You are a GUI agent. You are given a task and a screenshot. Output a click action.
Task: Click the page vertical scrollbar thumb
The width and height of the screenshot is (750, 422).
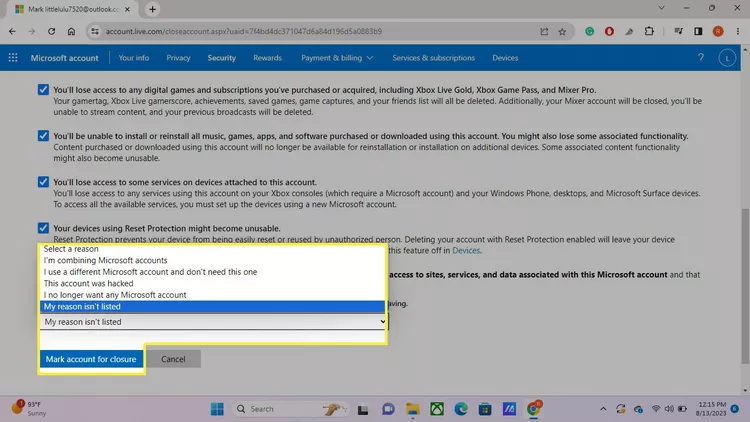click(x=745, y=286)
